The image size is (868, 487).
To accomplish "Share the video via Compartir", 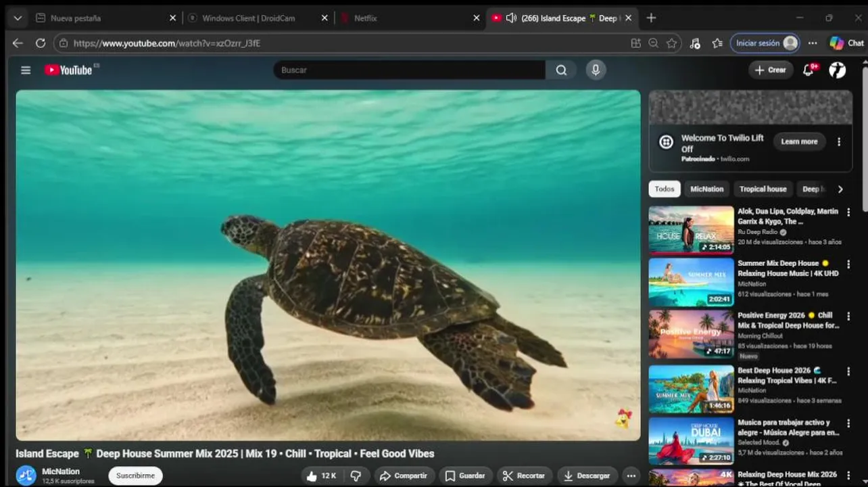I will [x=404, y=476].
